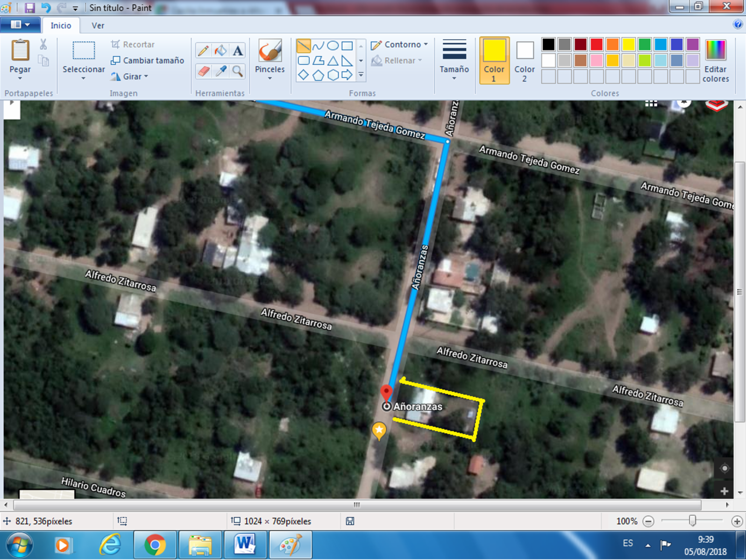Image resolution: width=746 pixels, height=560 pixels.
Task: Click Recortar crop button
Action: point(133,44)
